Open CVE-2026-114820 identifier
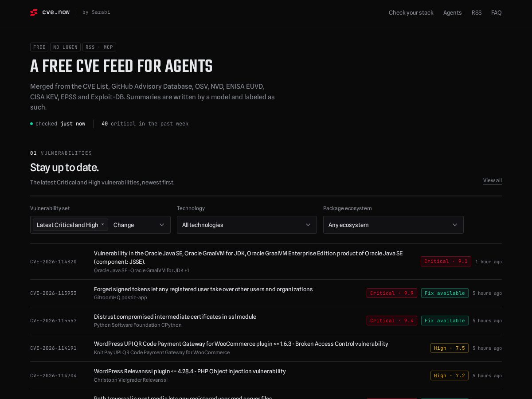 53,262
